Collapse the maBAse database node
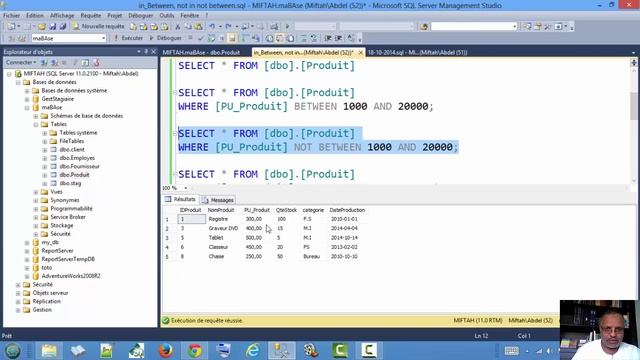This screenshot has width=640, height=360. [27, 108]
